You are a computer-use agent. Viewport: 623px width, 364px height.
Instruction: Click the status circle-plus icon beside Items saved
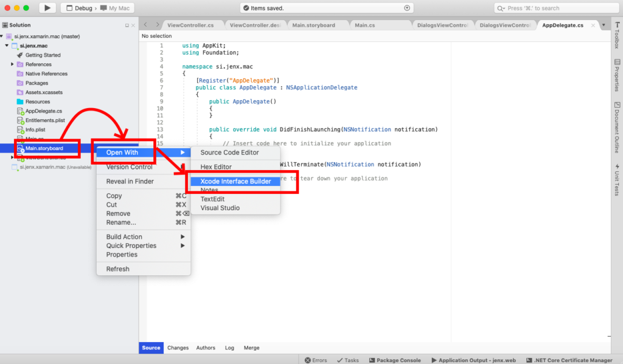tap(407, 8)
